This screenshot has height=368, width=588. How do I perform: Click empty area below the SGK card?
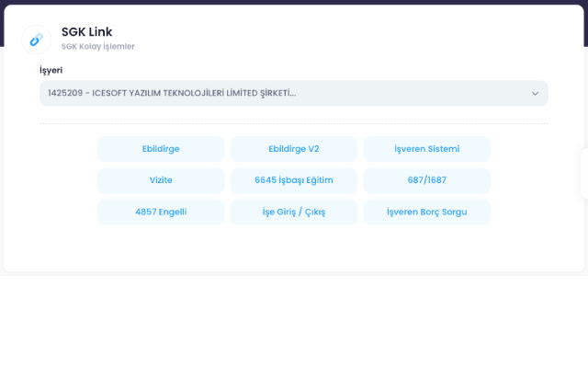click(x=294, y=322)
